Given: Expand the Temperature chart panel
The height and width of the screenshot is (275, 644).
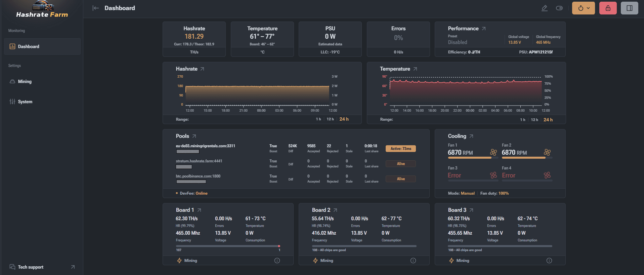Looking at the screenshot, I should click(x=415, y=69).
